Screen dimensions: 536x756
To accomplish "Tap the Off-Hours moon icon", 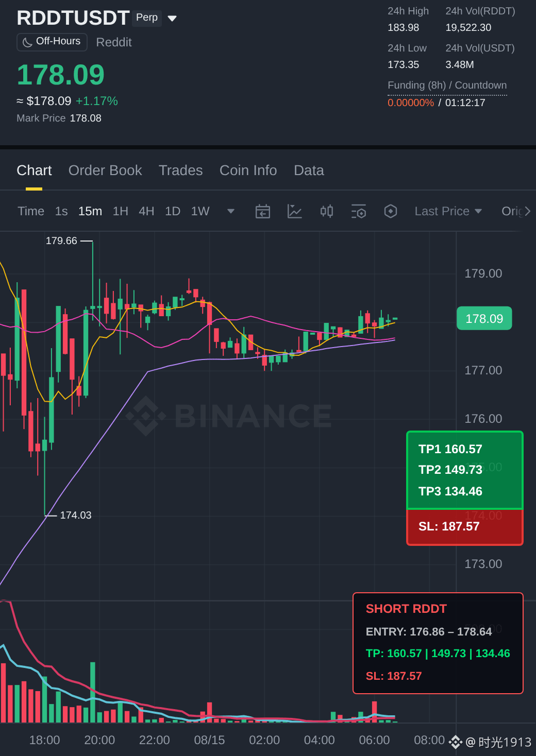I will point(28,42).
